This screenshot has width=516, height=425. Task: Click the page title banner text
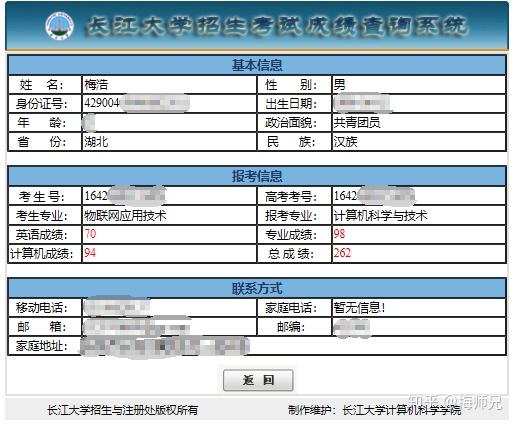[277, 26]
